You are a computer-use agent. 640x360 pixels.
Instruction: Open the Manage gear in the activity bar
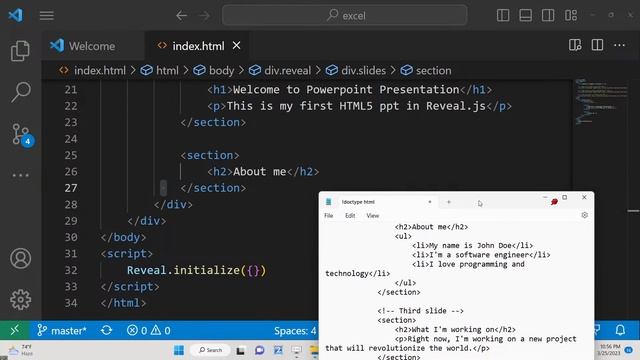[20, 300]
